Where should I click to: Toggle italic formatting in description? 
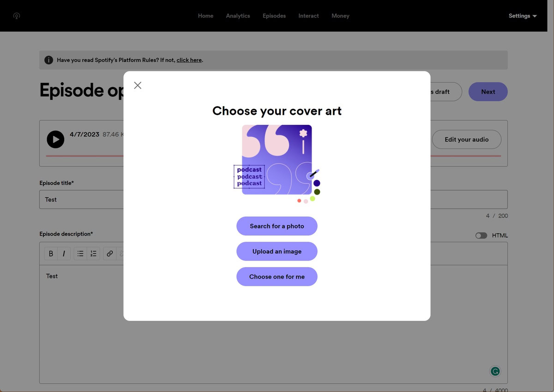[64, 254]
